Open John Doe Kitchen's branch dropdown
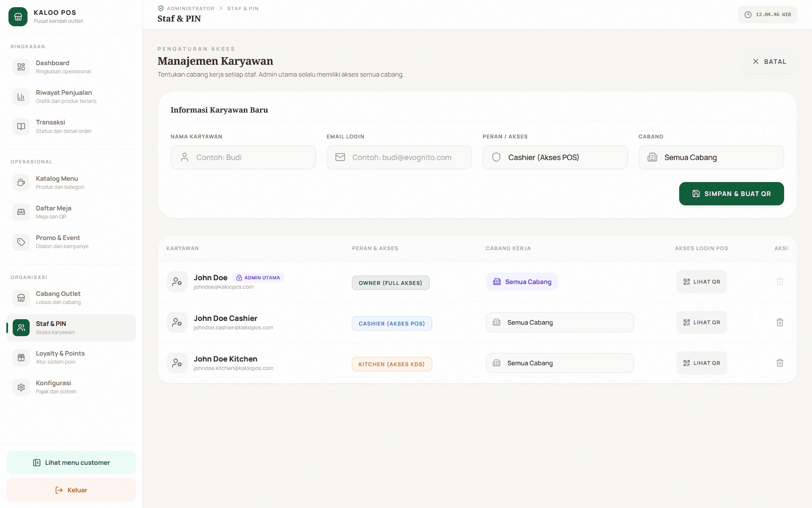Screen dimensions: 812x508 point(560,363)
